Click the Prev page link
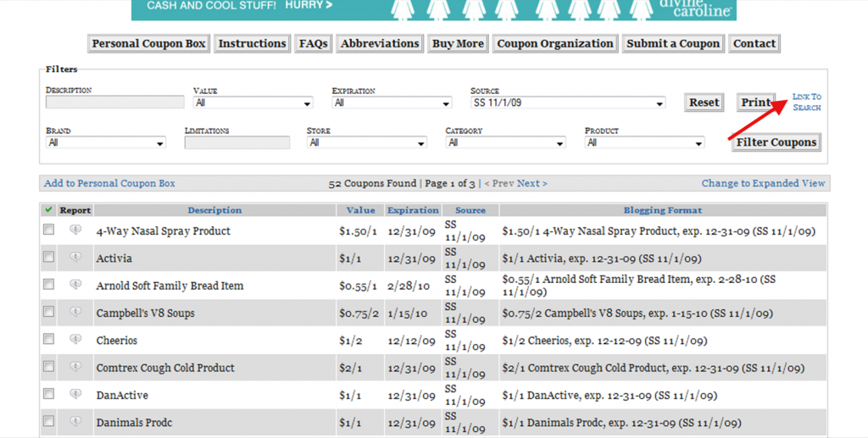Viewport: 868px width, 438px height. pyautogui.click(x=498, y=183)
